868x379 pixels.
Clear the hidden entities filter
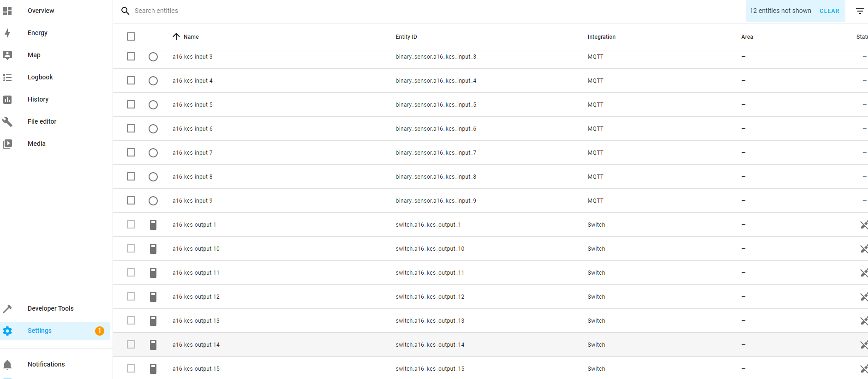coord(829,11)
